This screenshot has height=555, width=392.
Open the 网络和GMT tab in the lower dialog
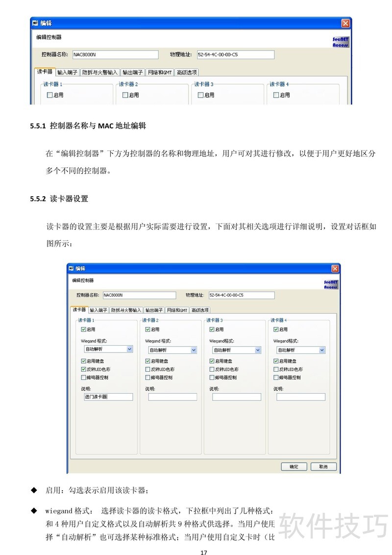[177, 310]
